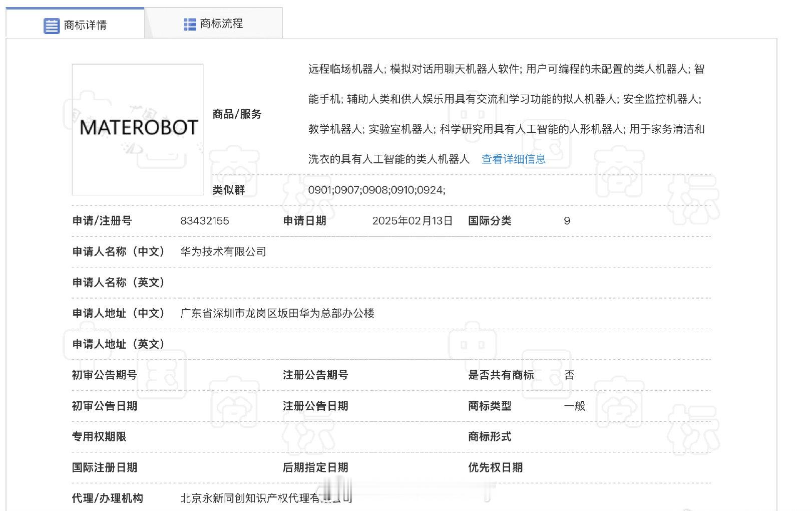
Task: Click the 申请/注册号 label
Action: pyautogui.click(x=102, y=221)
